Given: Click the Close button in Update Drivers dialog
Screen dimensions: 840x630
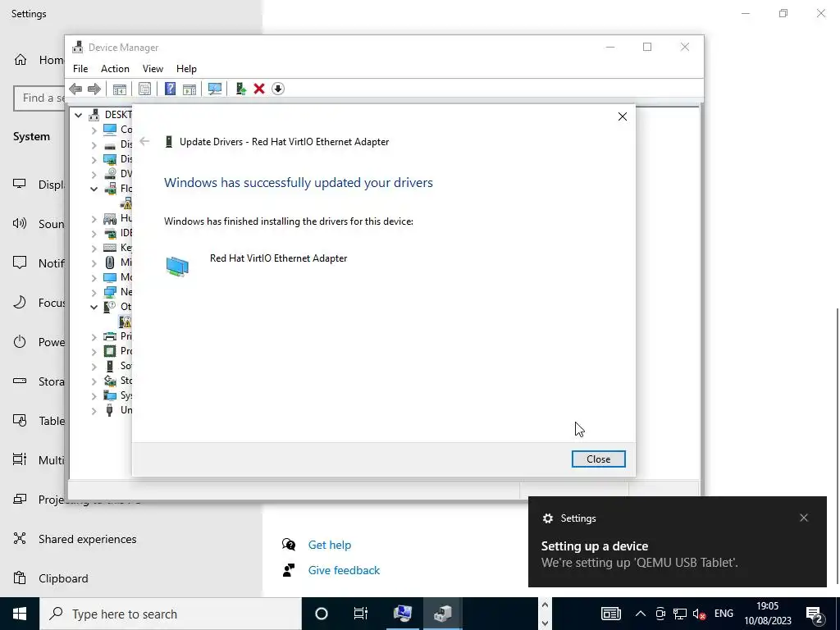Looking at the screenshot, I should 598,459.
